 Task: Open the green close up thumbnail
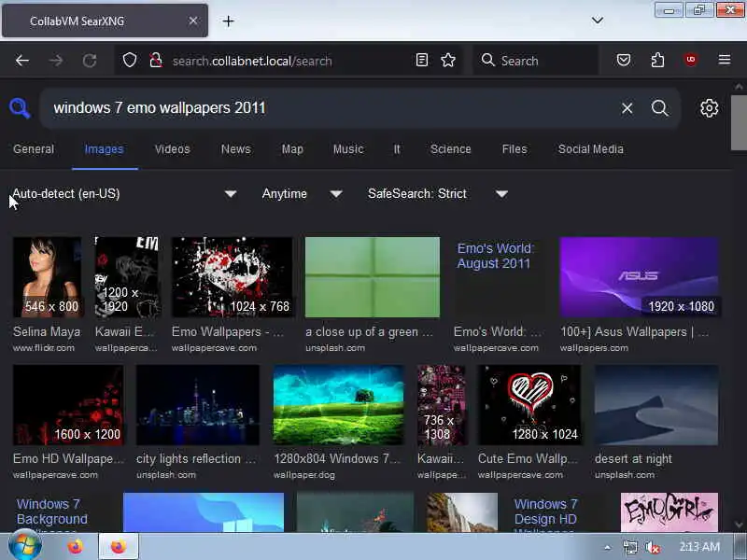click(x=373, y=276)
